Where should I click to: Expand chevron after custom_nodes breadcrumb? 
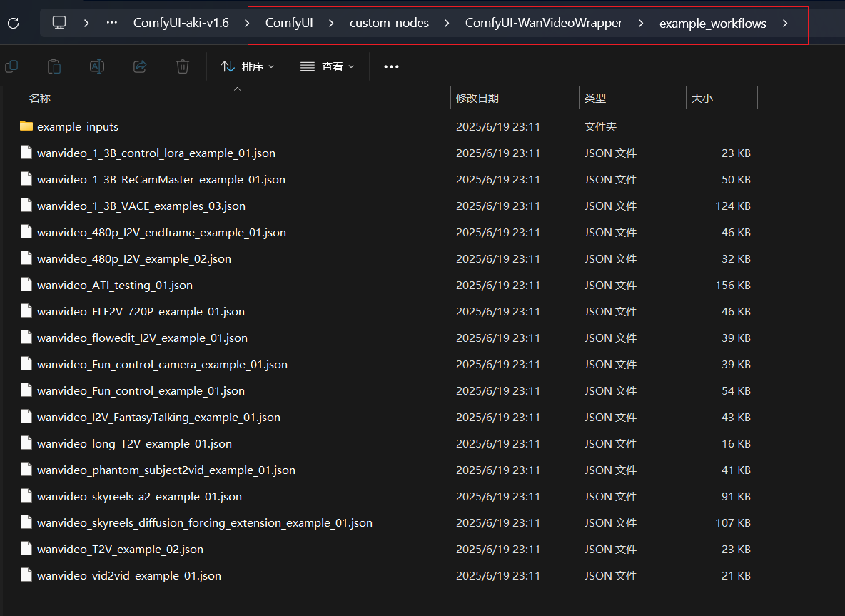pyautogui.click(x=447, y=23)
